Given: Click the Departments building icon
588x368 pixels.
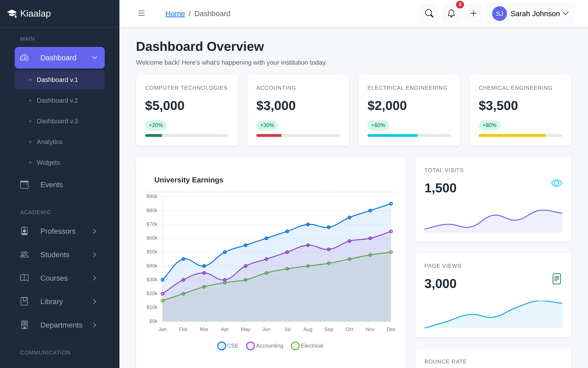Looking at the screenshot, I should click(x=24, y=325).
